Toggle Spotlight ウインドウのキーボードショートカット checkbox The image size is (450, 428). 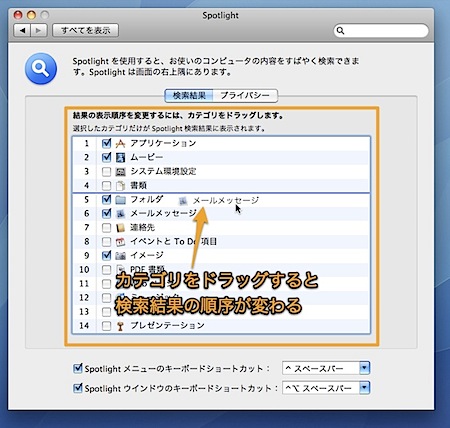[78, 388]
